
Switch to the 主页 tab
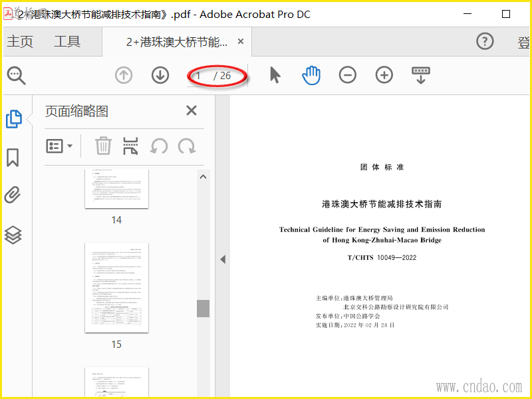[x=20, y=41]
